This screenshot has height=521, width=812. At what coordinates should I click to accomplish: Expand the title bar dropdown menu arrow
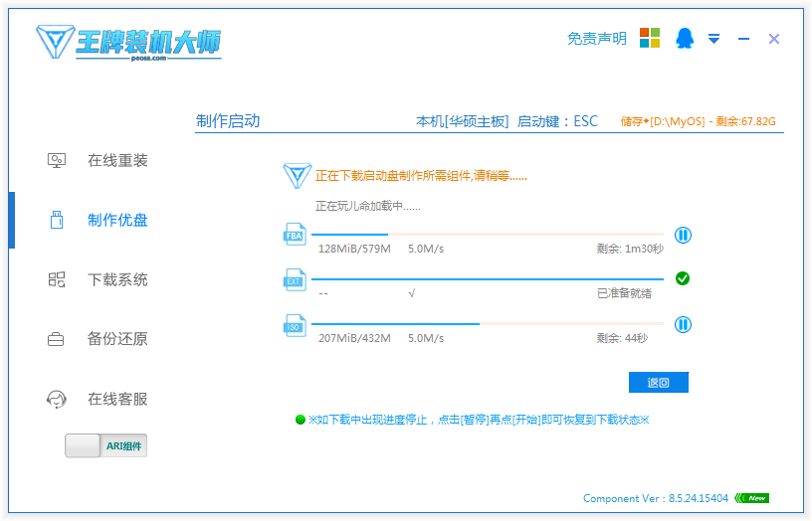[714, 39]
